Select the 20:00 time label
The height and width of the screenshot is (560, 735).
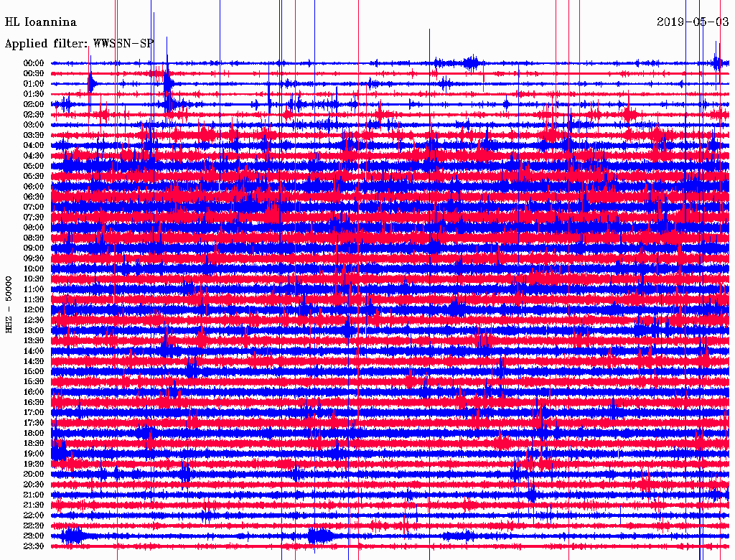[34, 475]
